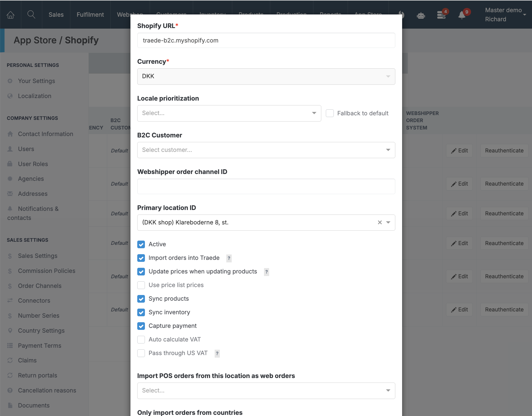Open the Locale prioritization dropdown

229,113
